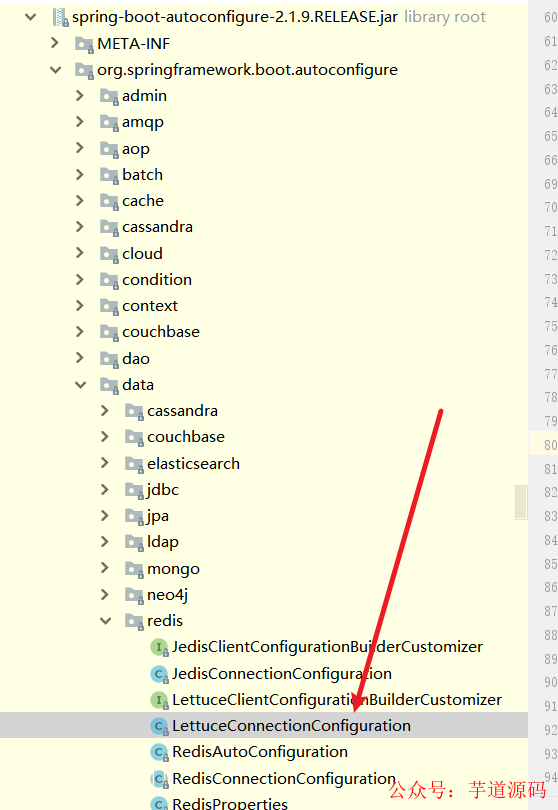The width and height of the screenshot is (558, 810).
Task: Select the mongo package name
Action: [173, 569]
